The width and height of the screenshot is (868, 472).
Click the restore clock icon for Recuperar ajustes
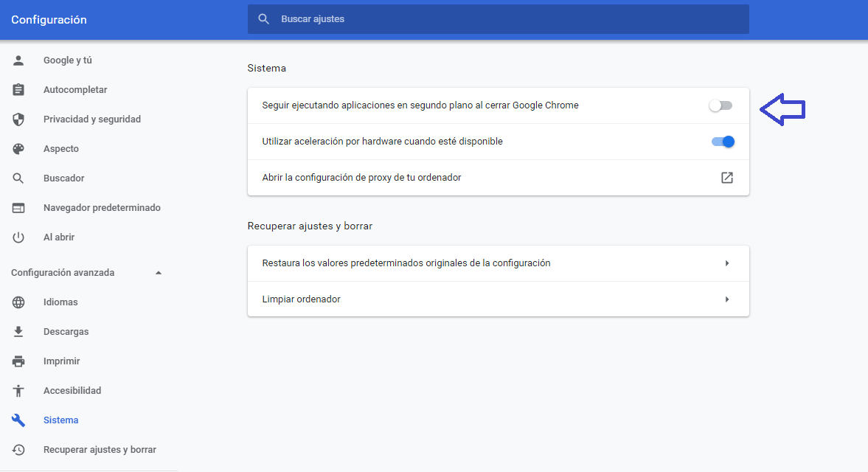pyautogui.click(x=18, y=450)
